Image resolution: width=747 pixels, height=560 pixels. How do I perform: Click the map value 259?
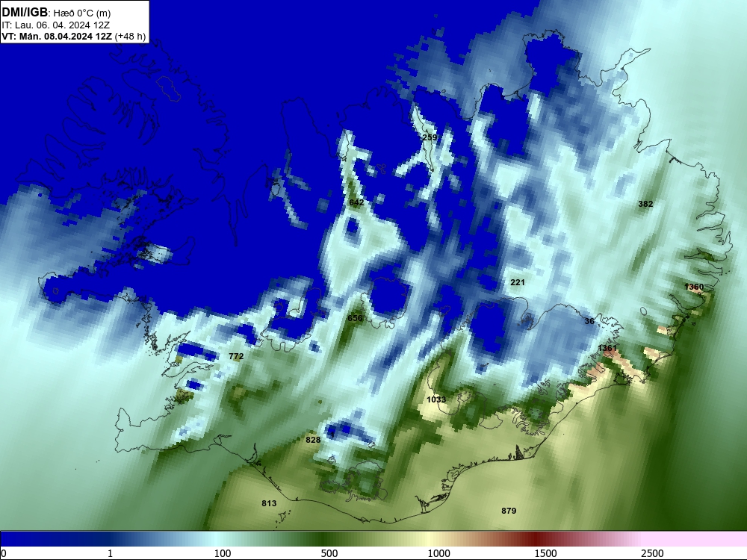click(430, 137)
